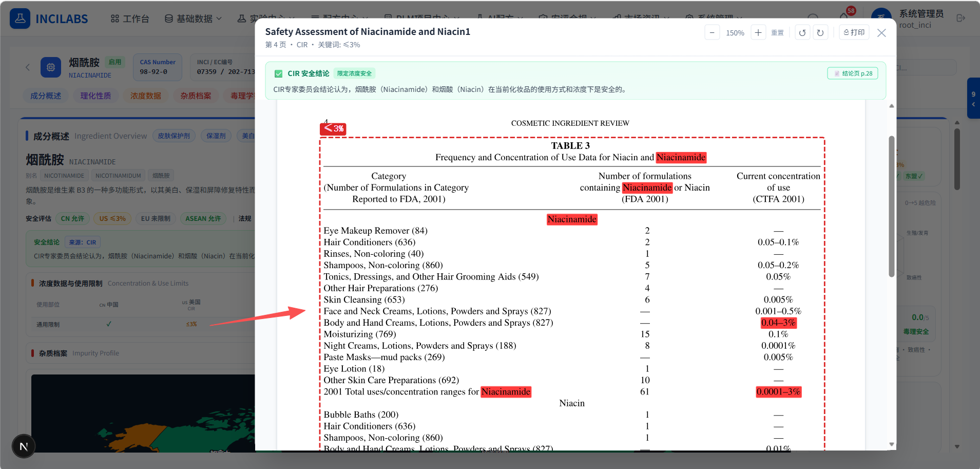Click the document title Safety Assessment of Niacinamide
This screenshot has height=469, width=980.
tap(368, 31)
